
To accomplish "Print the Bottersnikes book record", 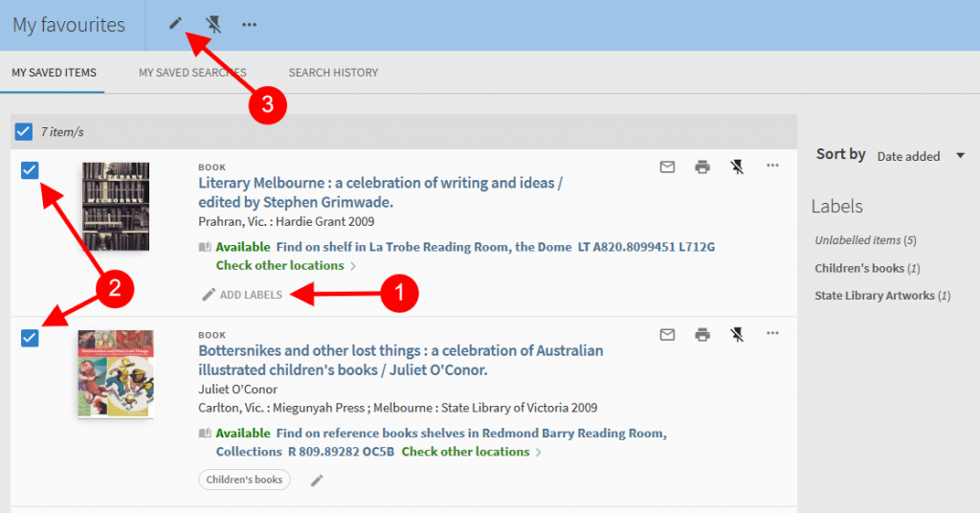I will [x=702, y=334].
